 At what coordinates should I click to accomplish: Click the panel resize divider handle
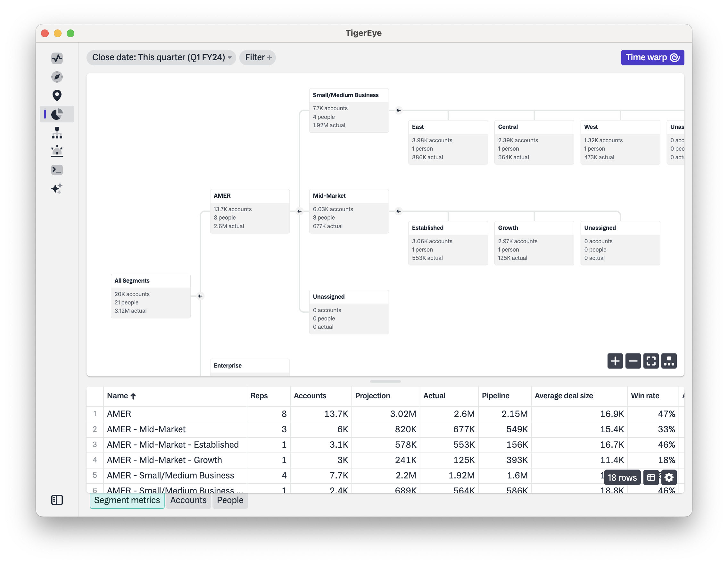tap(385, 381)
